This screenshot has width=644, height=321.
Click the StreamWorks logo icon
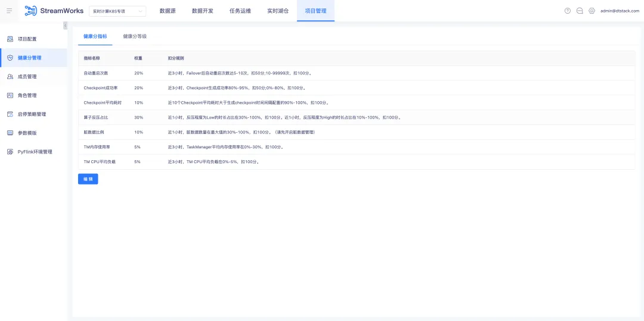(30, 11)
